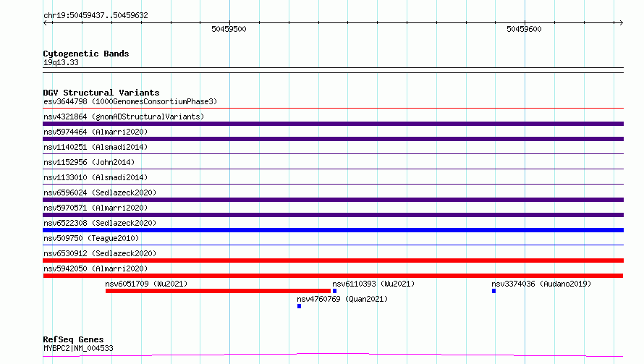Open nsv509750 (Teague2010) label

click(x=91, y=238)
